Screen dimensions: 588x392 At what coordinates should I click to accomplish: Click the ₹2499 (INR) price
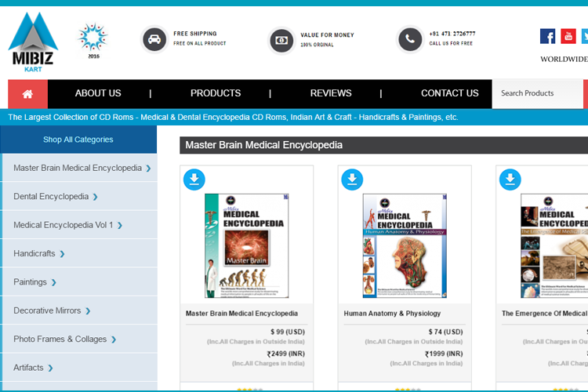[285, 354]
